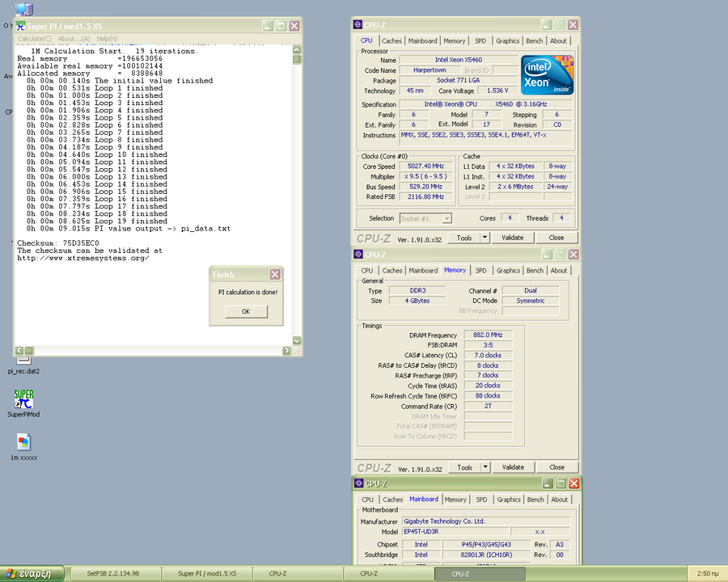This screenshot has width=728, height=582.
Task: Click the top CPU-Z window title icon
Action: coord(358,24)
